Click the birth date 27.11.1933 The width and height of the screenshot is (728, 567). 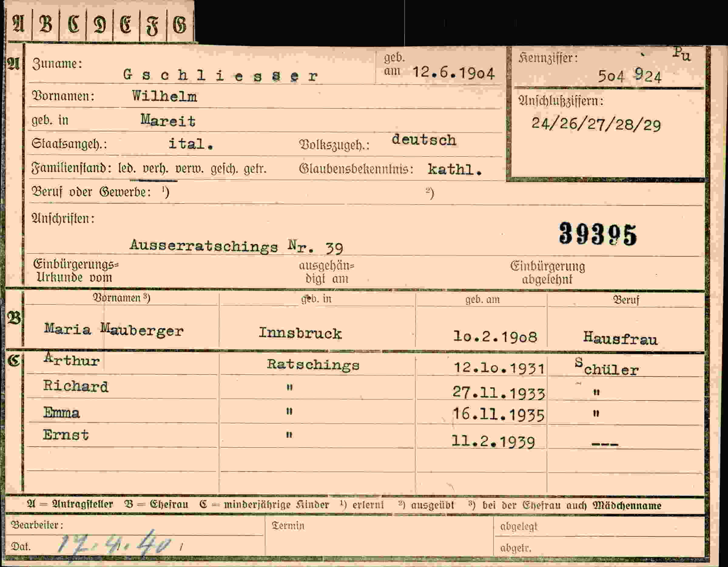[x=499, y=393]
